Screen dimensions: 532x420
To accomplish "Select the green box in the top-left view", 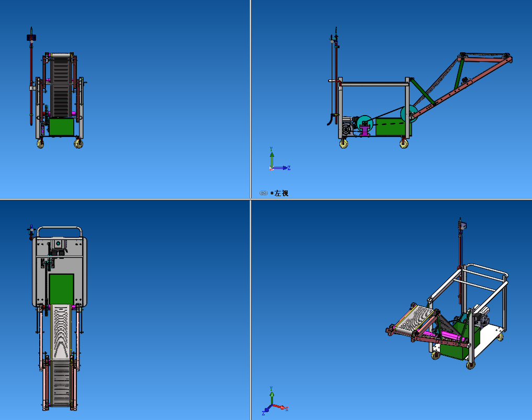I will pos(61,127).
